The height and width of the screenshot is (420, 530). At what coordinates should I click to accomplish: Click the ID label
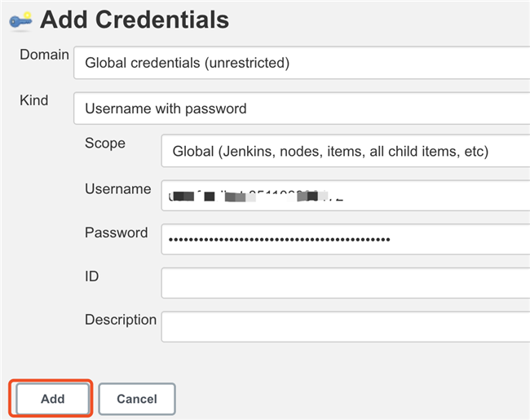pyautogui.click(x=91, y=276)
